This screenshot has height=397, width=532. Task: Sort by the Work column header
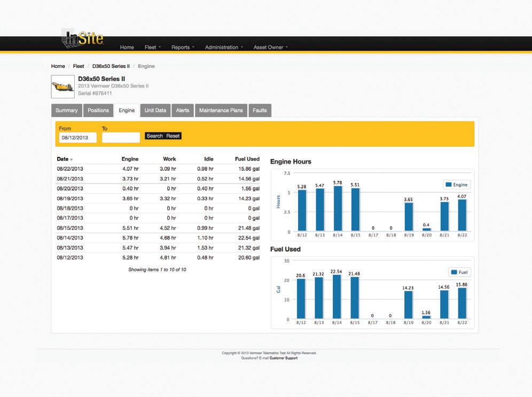pos(169,158)
